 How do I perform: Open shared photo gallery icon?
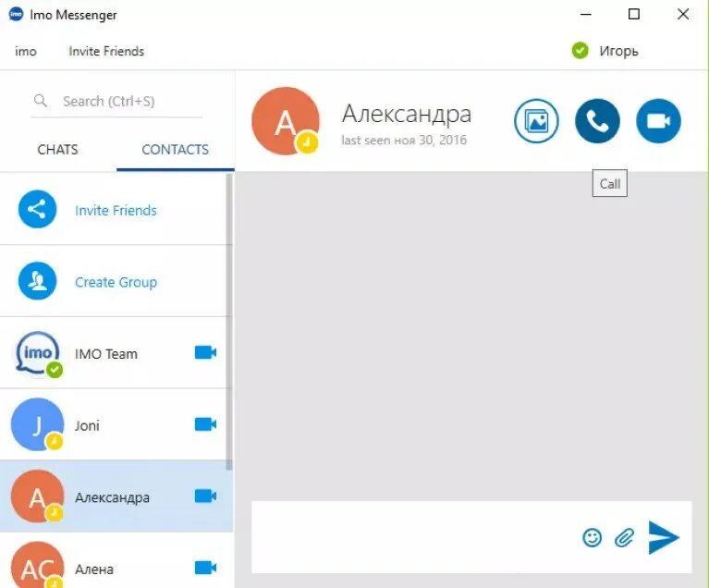[x=536, y=121]
